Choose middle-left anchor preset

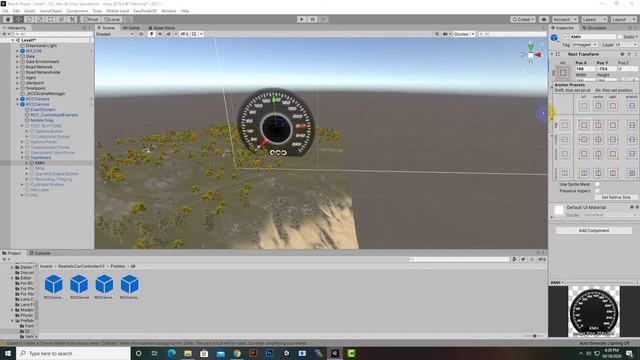[x=584, y=140]
